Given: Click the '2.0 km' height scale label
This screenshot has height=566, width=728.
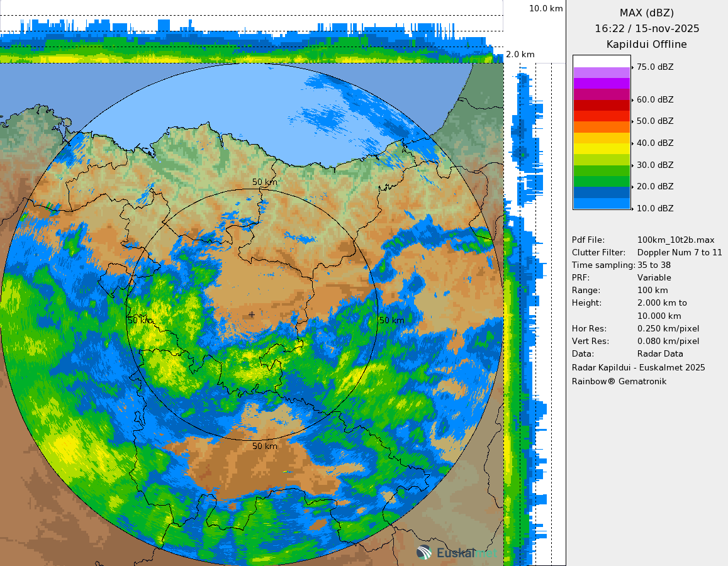Looking at the screenshot, I should pos(520,54).
